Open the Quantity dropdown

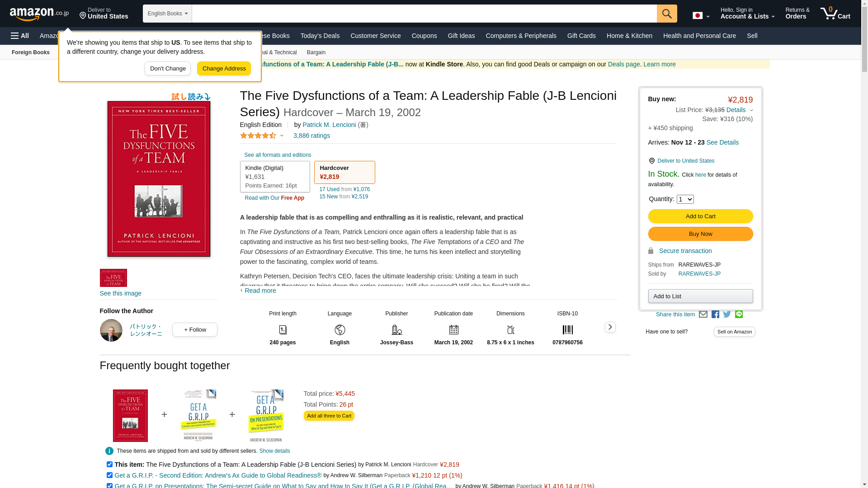coord(685,199)
